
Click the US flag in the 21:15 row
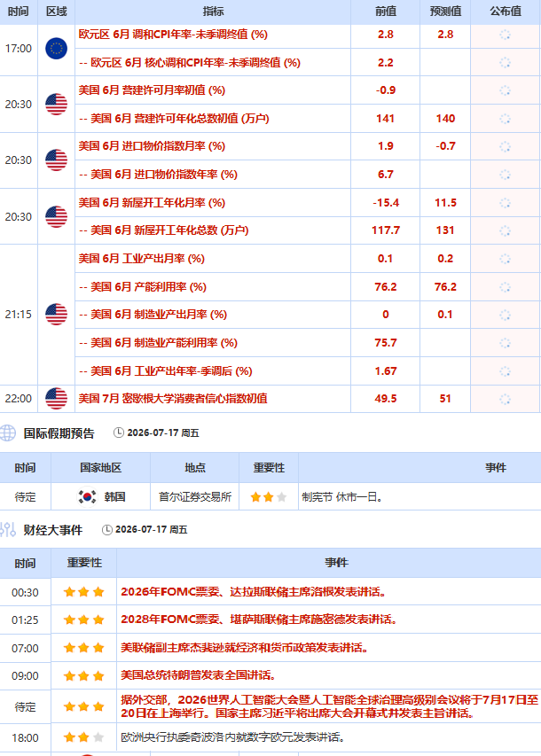click(56, 315)
